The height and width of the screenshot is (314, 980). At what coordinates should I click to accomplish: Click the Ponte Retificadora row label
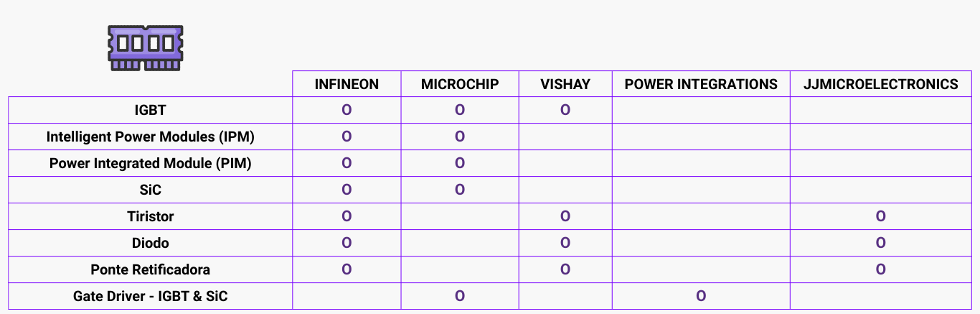pyautogui.click(x=151, y=269)
